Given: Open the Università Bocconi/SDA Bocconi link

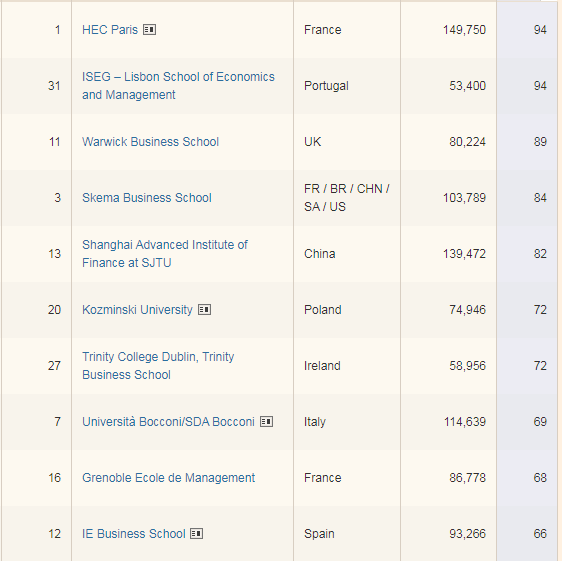Looking at the screenshot, I should pos(168,422).
